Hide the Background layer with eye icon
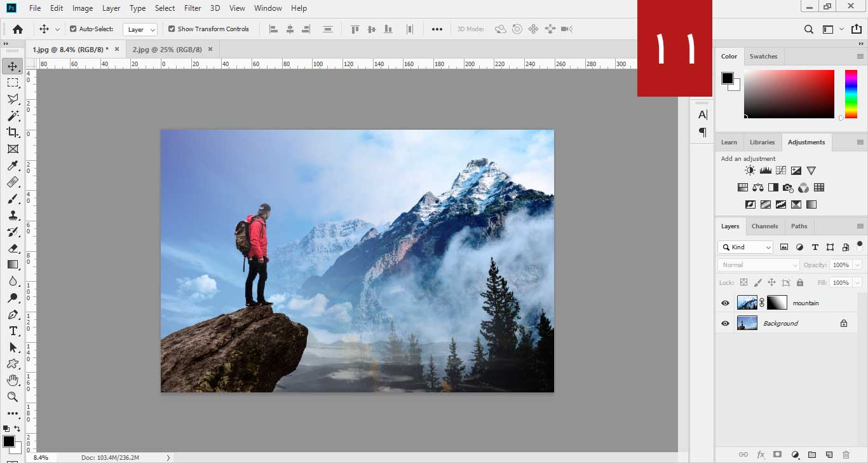 pyautogui.click(x=725, y=324)
